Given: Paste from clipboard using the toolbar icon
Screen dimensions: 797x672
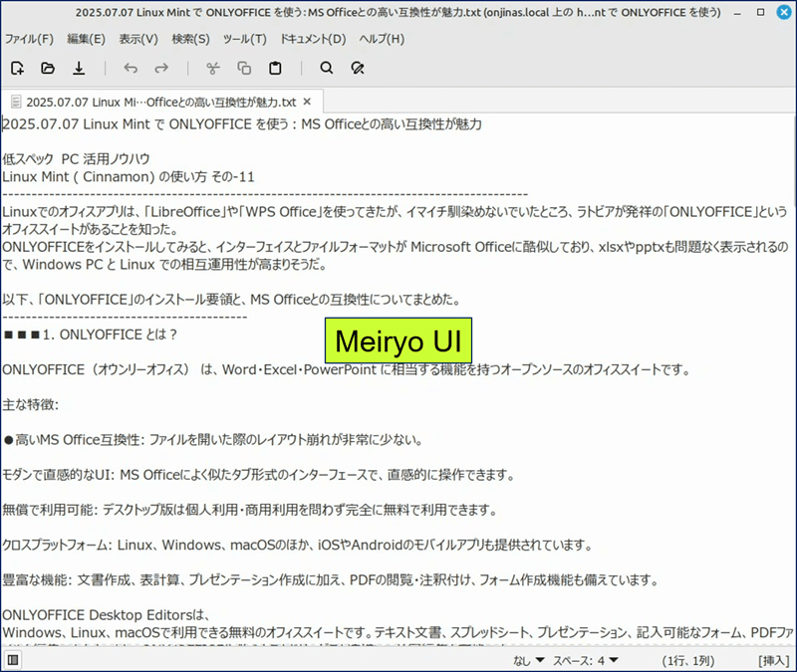Looking at the screenshot, I should (276, 68).
